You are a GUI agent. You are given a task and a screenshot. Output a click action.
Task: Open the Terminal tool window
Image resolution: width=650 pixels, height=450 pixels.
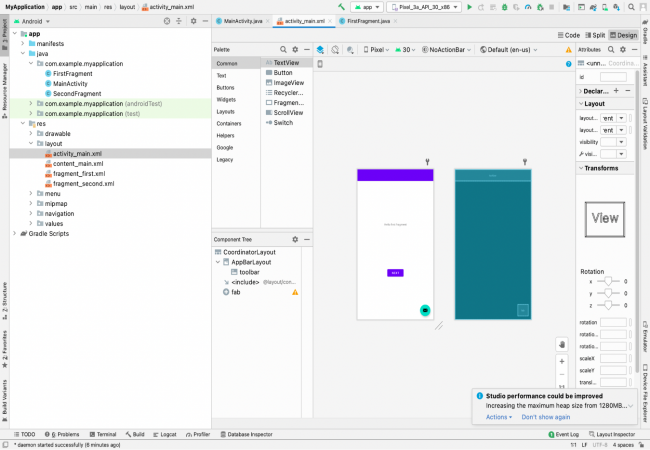click(x=102, y=434)
